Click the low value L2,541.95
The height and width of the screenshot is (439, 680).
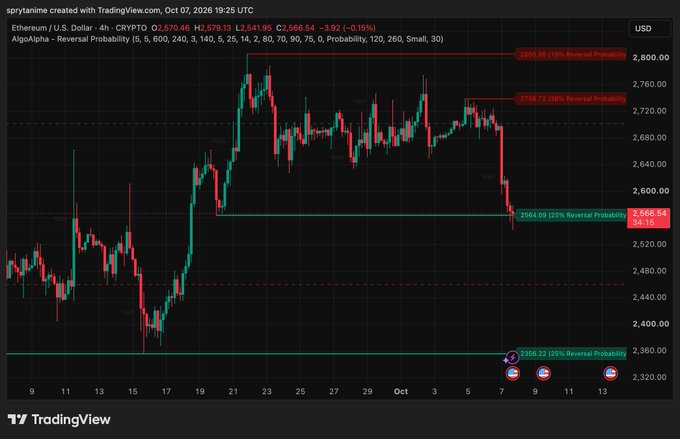point(253,28)
